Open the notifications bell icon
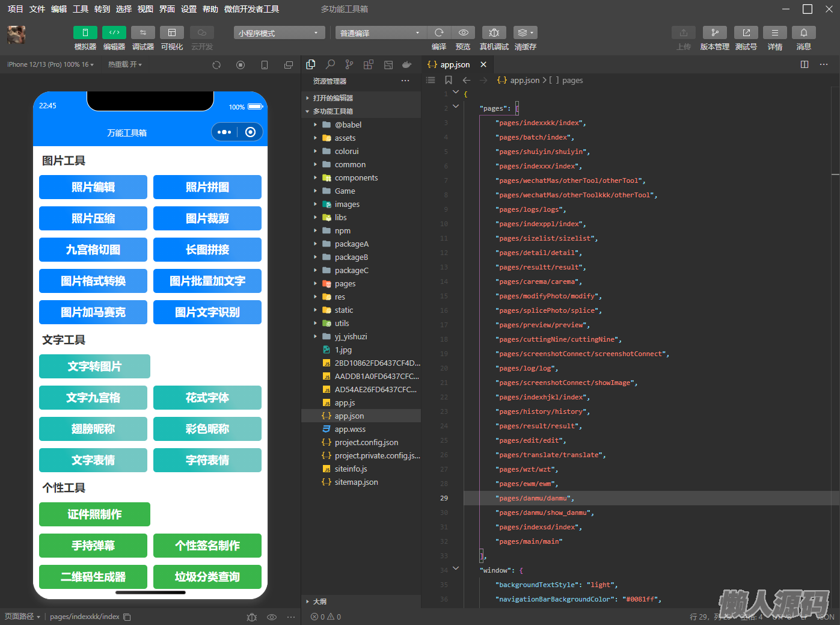 click(x=803, y=32)
